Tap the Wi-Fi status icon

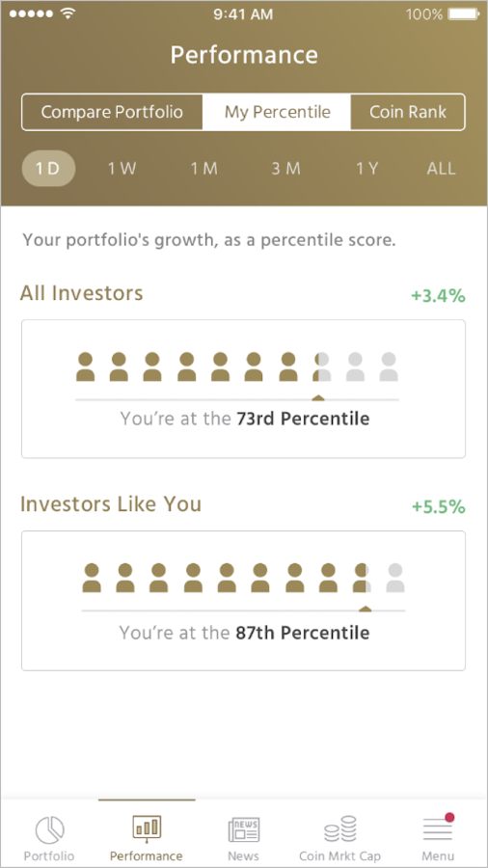click(x=68, y=14)
